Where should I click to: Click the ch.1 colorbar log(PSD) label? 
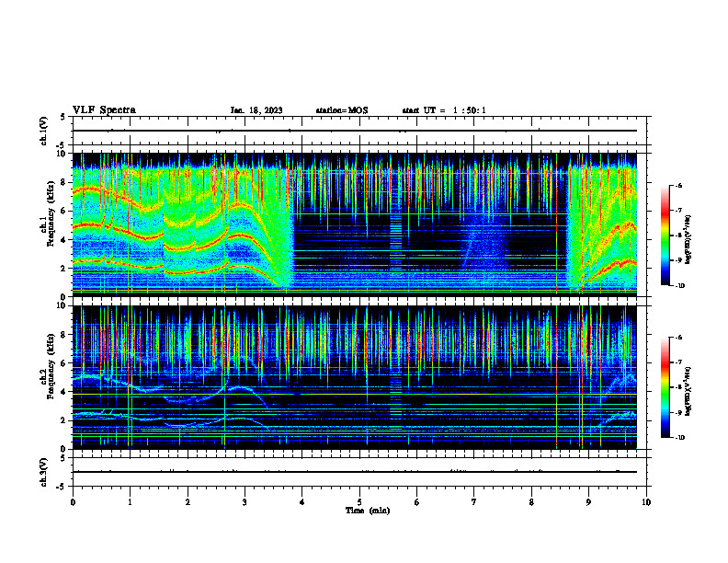point(688,239)
